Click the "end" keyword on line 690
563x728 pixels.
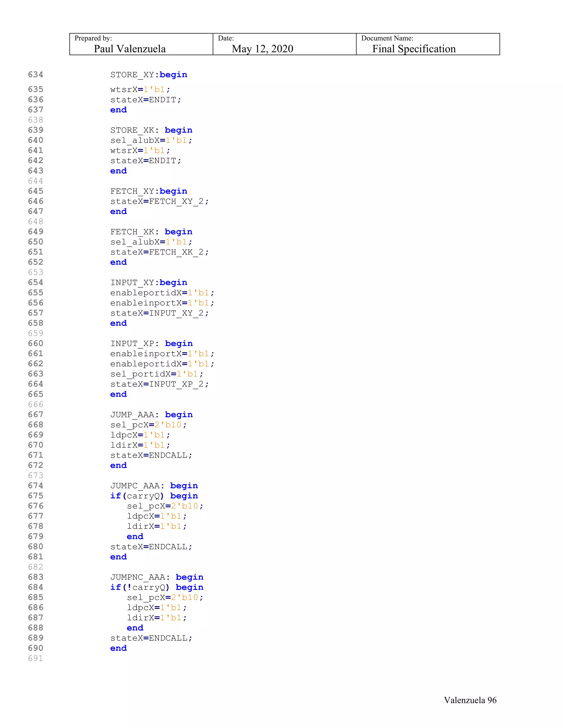[x=118, y=648]
